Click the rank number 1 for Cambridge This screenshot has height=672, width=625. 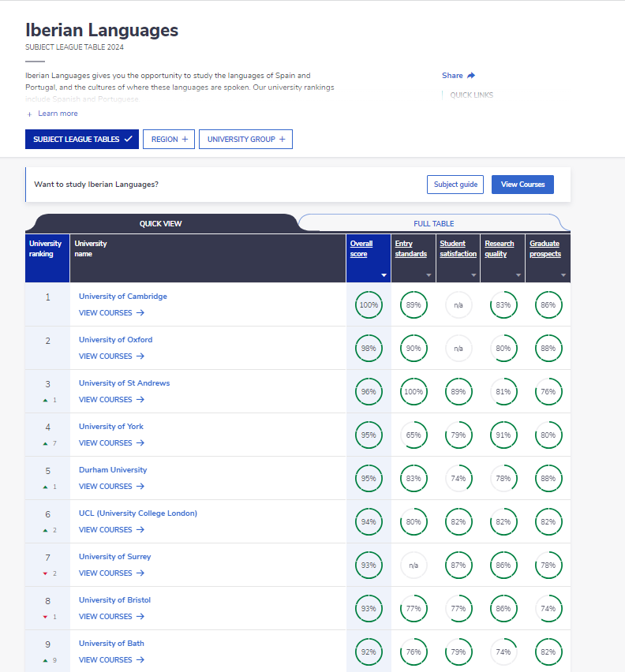click(x=47, y=297)
